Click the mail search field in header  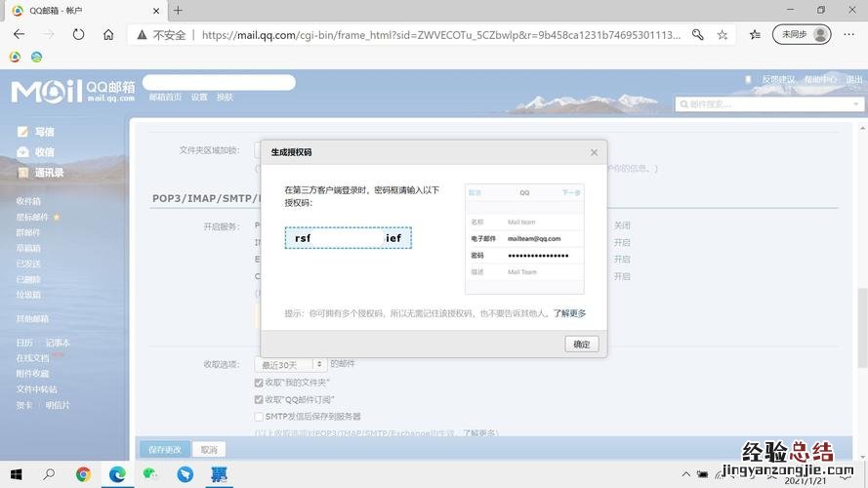pos(764,104)
